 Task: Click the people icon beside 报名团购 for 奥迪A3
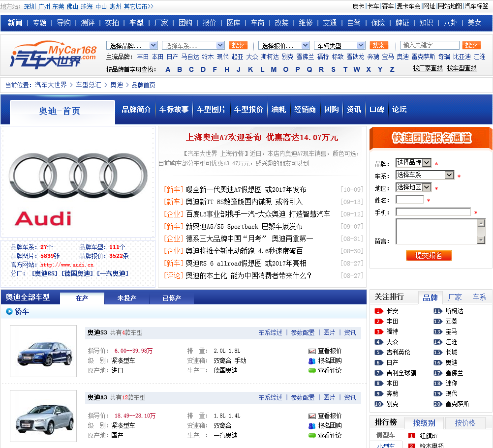[312, 426]
